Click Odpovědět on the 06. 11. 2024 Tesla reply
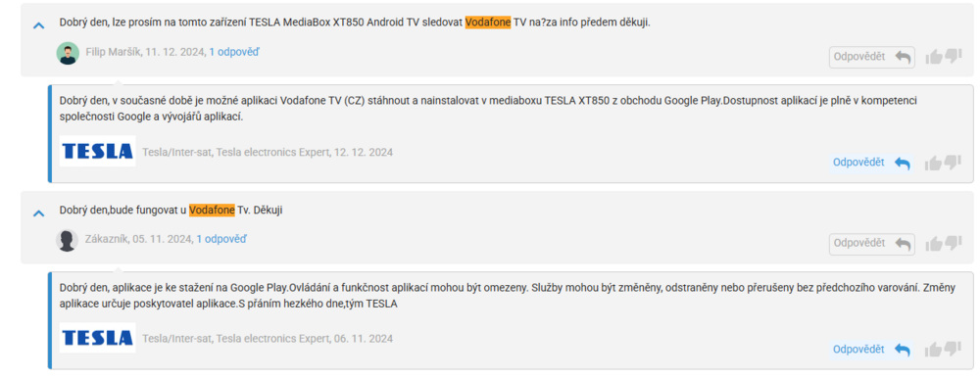 (872, 350)
